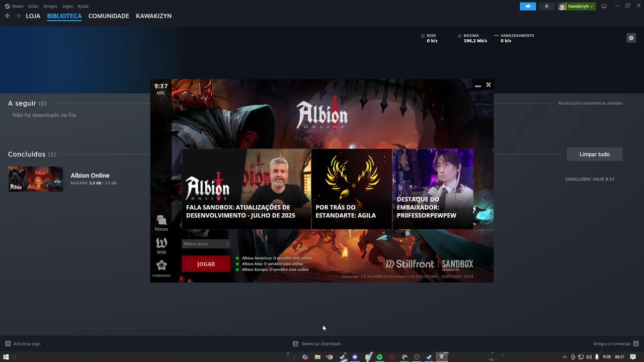The width and height of the screenshot is (644, 362).
Task: Open Fala Sandbox July 2025 news card
Action: click(x=247, y=189)
